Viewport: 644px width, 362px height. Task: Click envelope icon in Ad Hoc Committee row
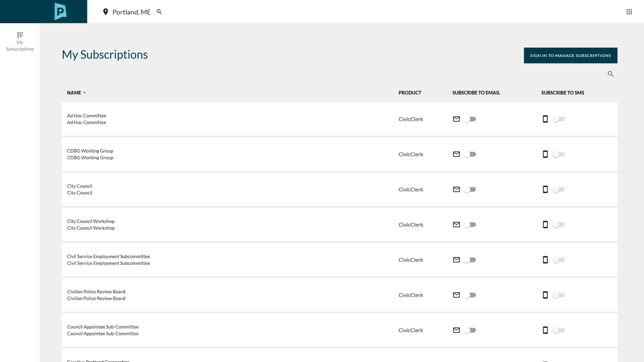point(456,119)
